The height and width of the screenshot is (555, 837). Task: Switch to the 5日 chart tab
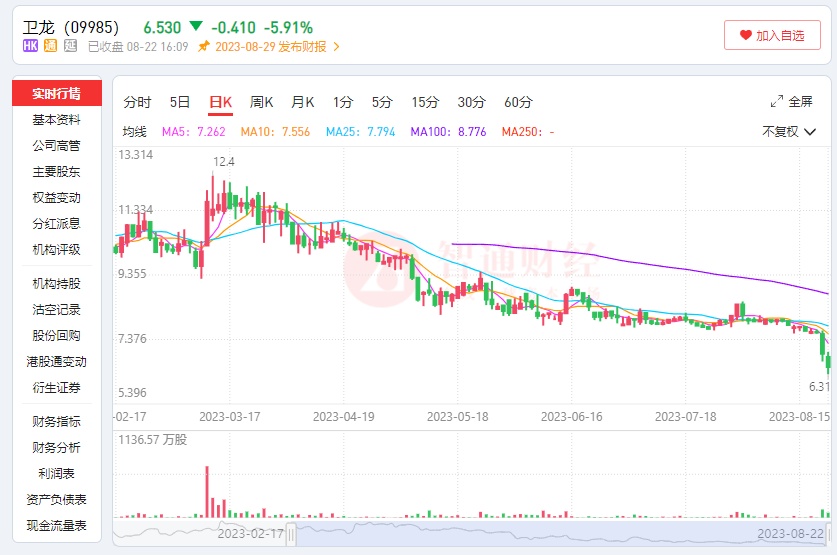[x=180, y=102]
